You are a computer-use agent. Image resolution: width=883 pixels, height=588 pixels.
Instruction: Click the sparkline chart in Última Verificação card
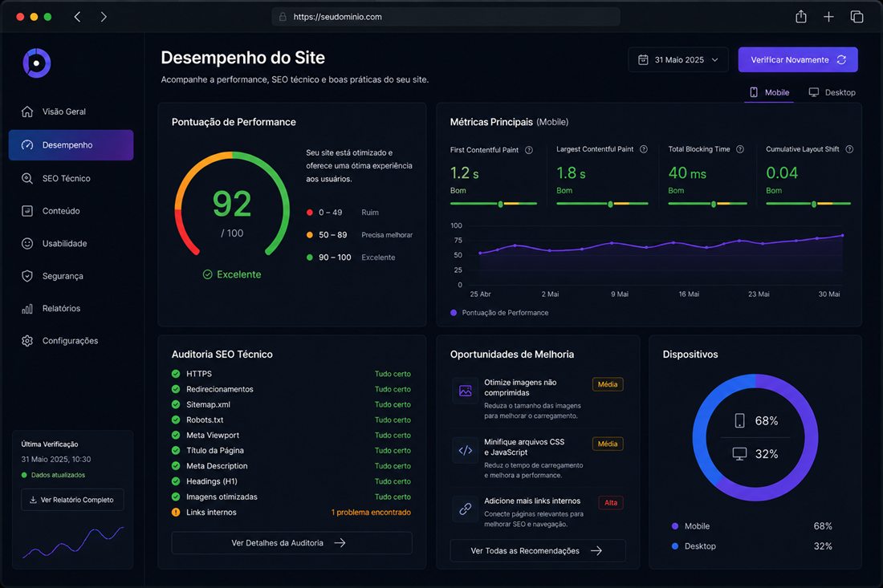pyautogui.click(x=72, y=541)
